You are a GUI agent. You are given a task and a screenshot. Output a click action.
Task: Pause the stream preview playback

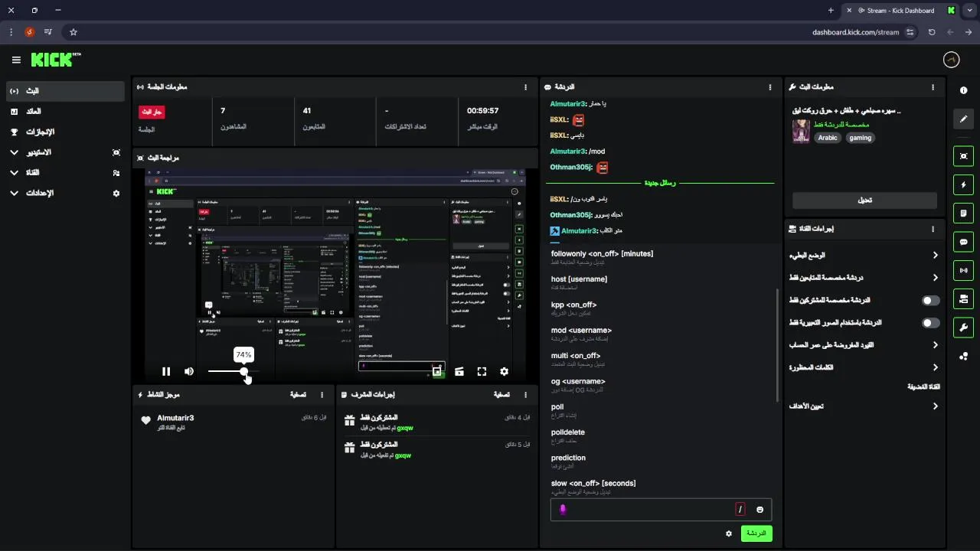point(166,371)
